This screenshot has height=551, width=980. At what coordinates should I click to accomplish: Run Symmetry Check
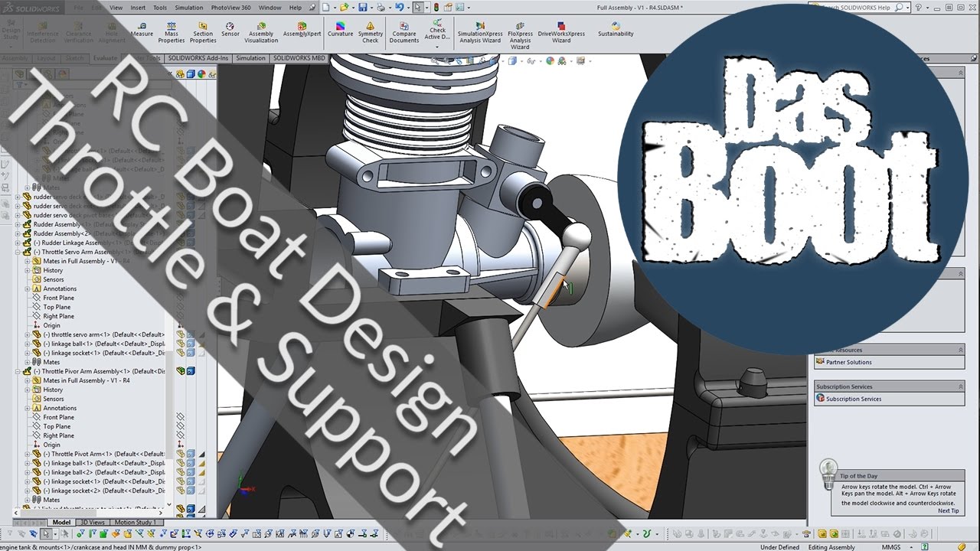371,32
